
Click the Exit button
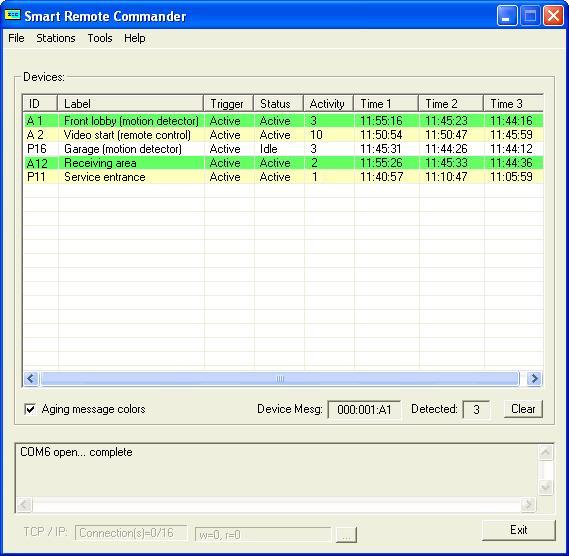pos(519,530)
